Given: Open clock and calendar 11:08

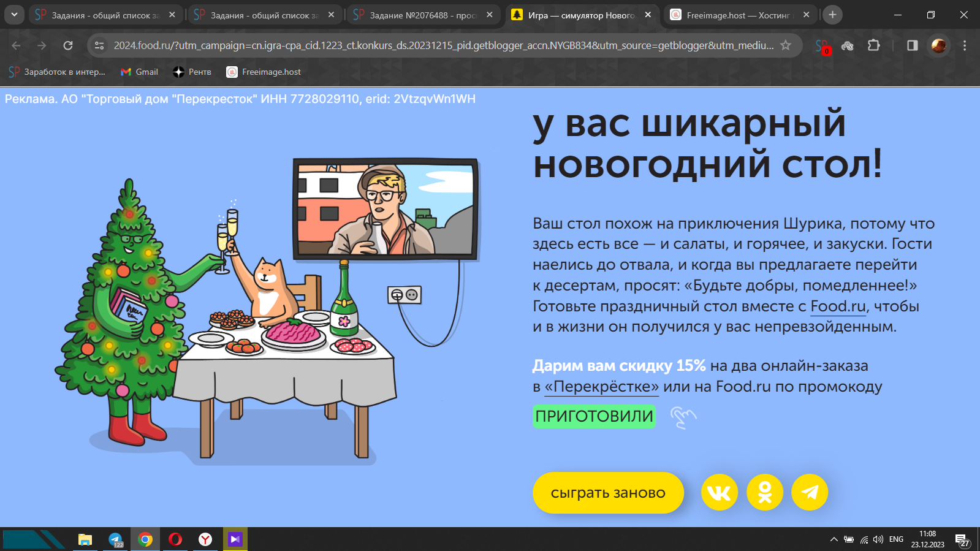Looking at the screenshot, I should [x=927, y=539].
